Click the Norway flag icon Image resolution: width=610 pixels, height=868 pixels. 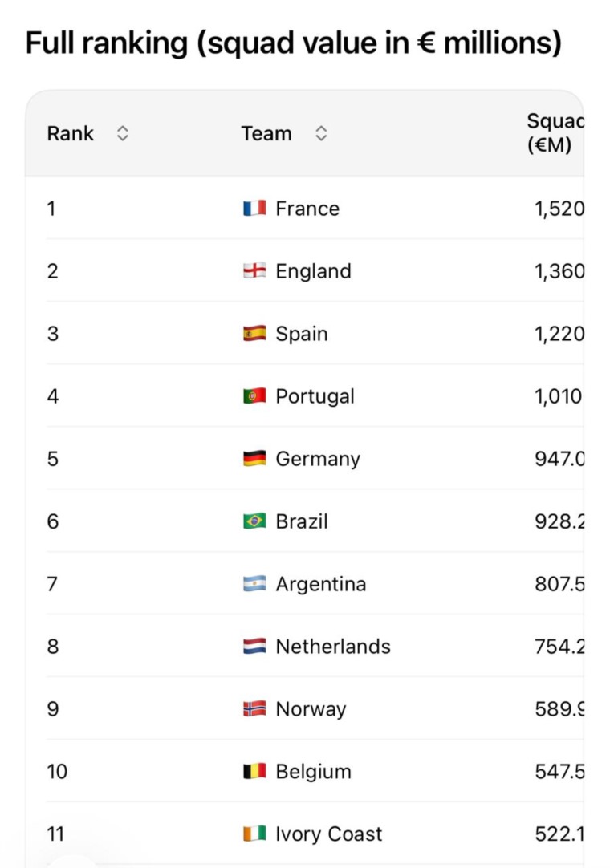point(254,708)
